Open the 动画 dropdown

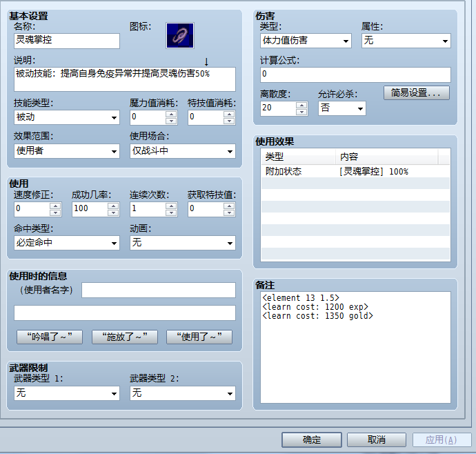click(183, 243)
